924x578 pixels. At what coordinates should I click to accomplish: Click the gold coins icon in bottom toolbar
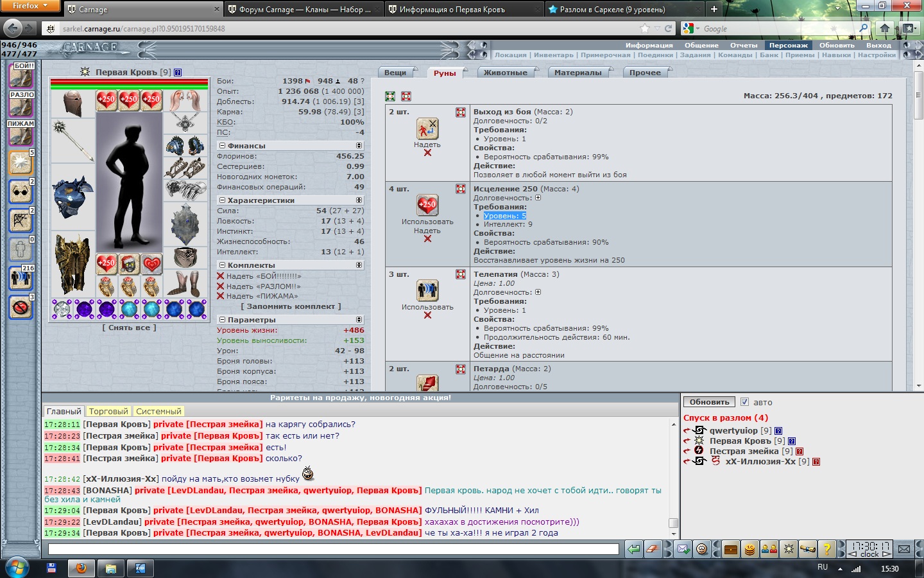749,549
